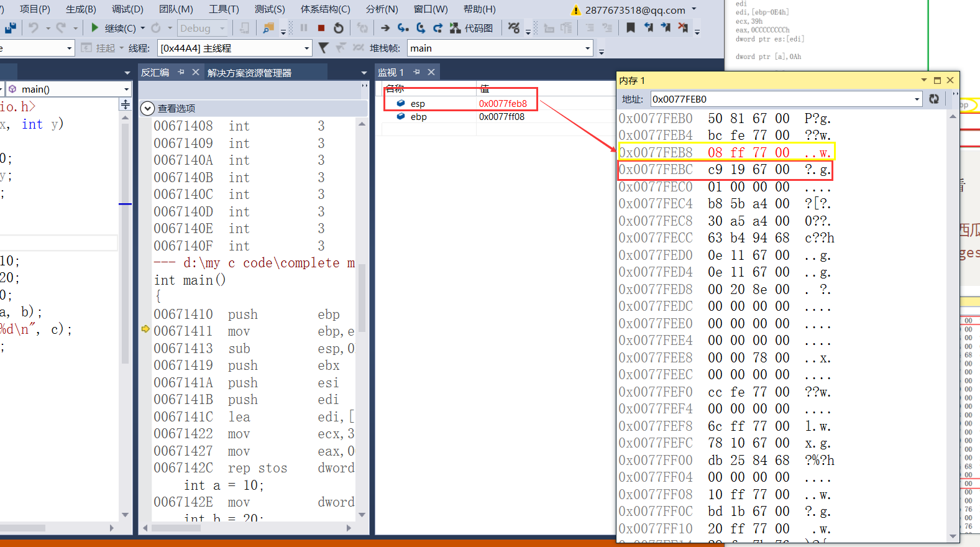Open the Tools (工具) menu
Viewport: 980px width, 547px height.
pos(224,9)
